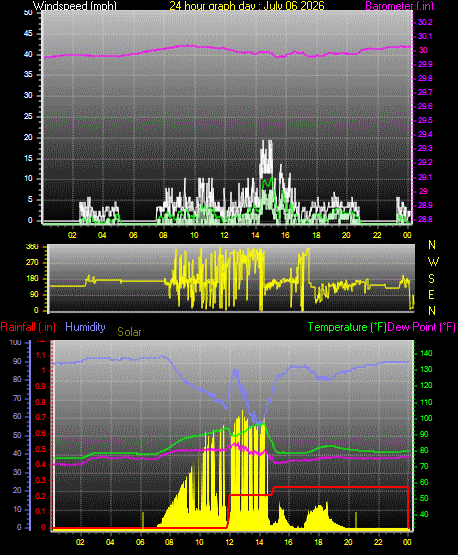458x555 pixels.
Task: Click the E compass direction letter
Action: point(431,294)
